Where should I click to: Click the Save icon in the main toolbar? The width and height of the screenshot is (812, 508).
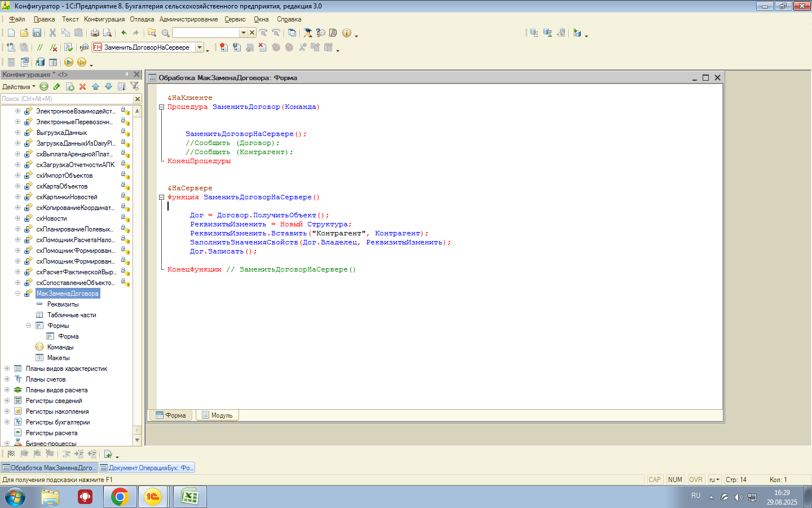coord(37,33)
